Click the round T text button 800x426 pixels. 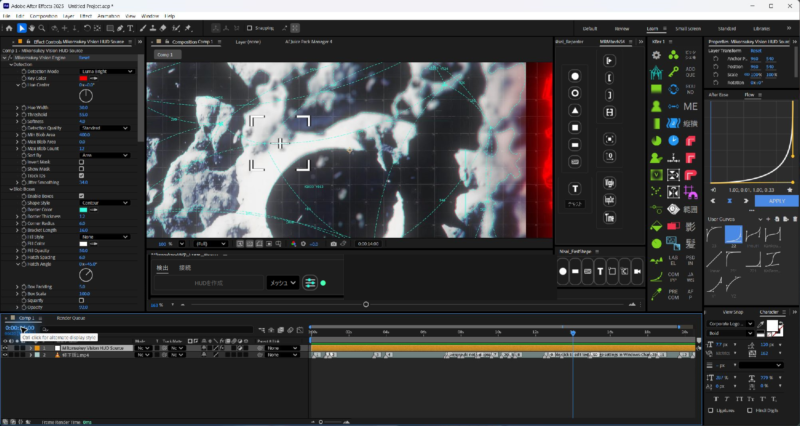[575, 189]
